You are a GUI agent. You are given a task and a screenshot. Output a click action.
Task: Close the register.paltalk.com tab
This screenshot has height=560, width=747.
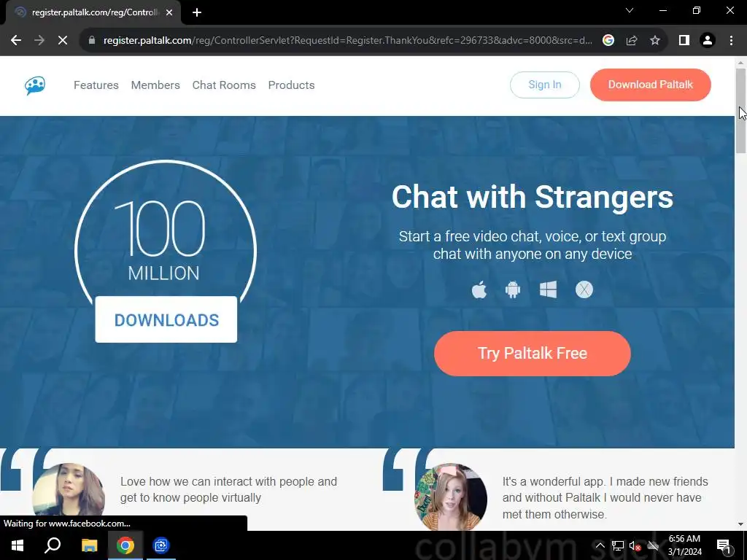169,12
